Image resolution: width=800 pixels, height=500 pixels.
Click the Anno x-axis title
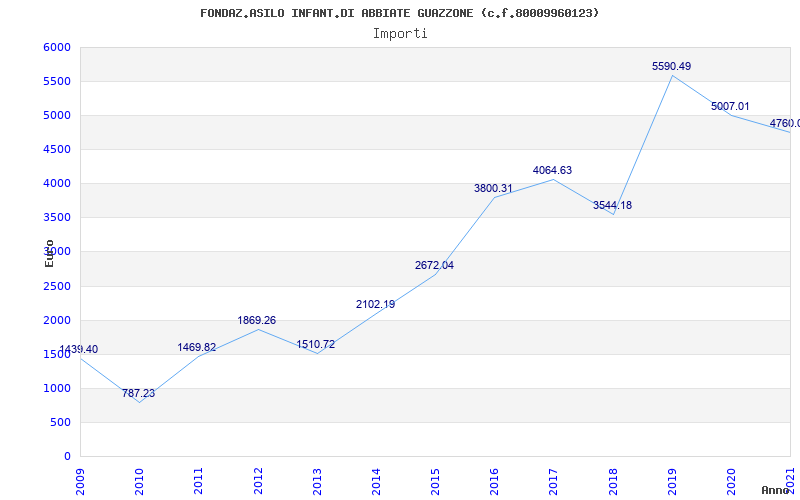coord(776,490)
